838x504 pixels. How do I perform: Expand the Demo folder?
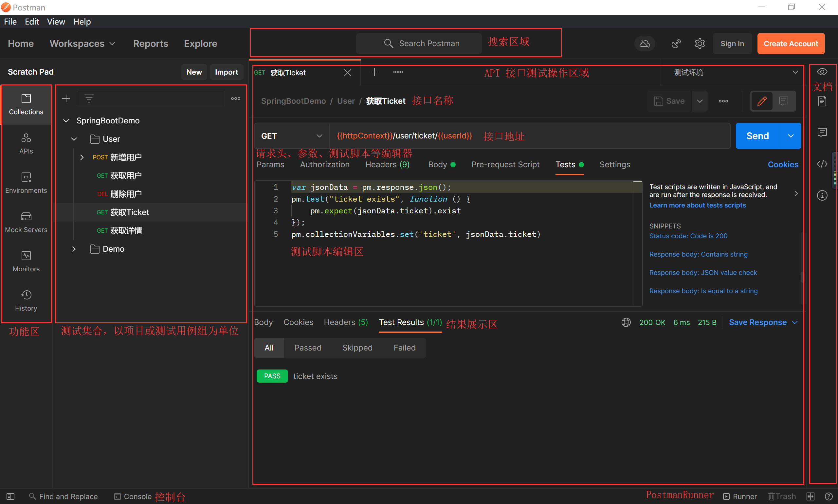[x=74, y=249]
